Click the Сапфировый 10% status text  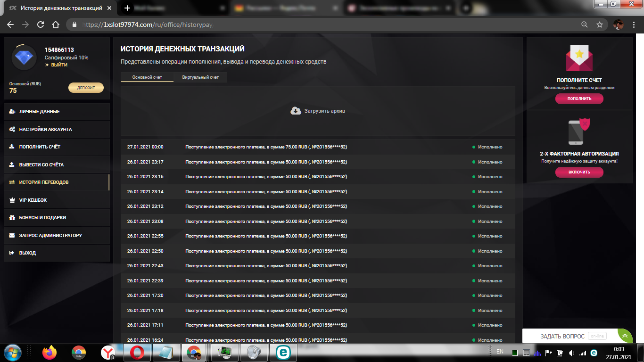(66, 58)
